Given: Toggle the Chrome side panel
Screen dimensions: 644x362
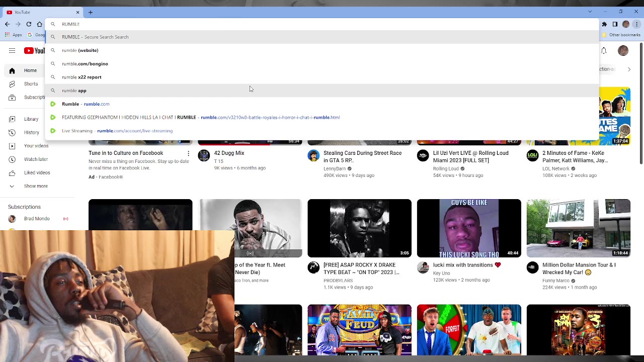Looking at the screenshot, I should (615, 24).
